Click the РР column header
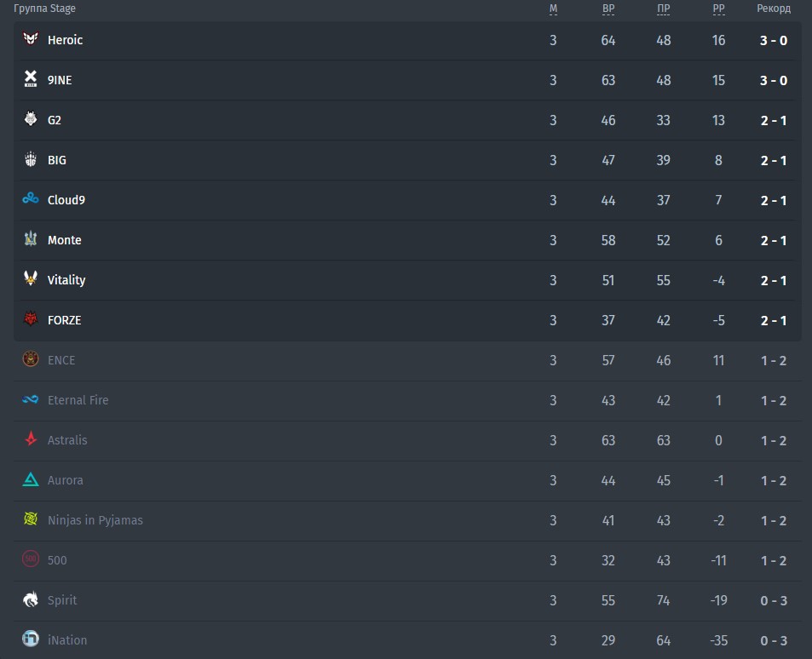Image resolution: width=812 pixels, height=659 pixels. [719, 9]
